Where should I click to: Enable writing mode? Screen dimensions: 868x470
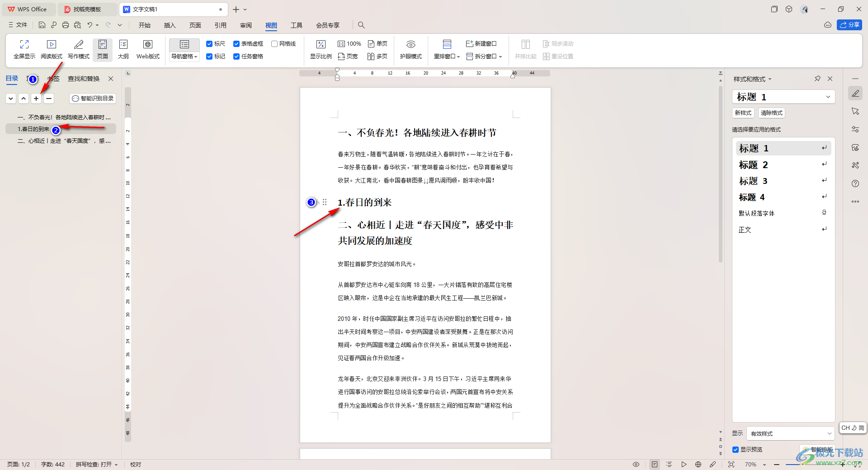pos(79,49)
